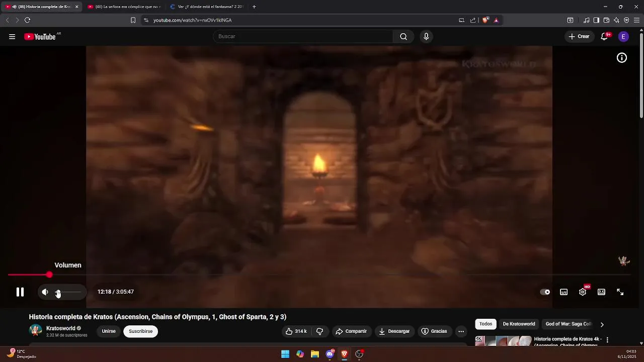Click the magnifier search button
The width and height of the screenshot is (644, 362).
click(404, 36)
